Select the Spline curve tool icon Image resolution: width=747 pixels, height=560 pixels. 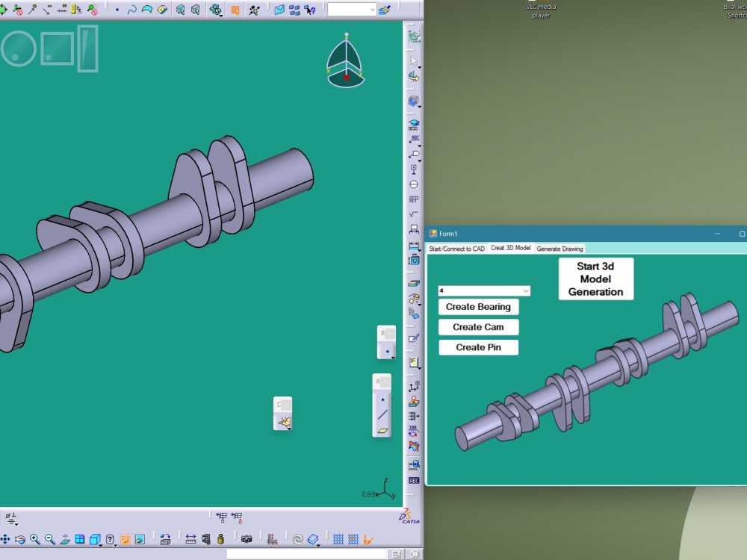132,10
